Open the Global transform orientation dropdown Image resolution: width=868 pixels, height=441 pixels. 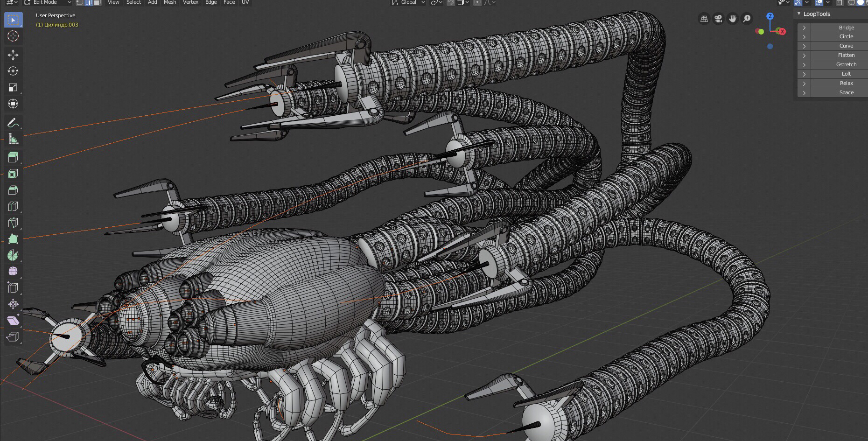tap(408, 2)
